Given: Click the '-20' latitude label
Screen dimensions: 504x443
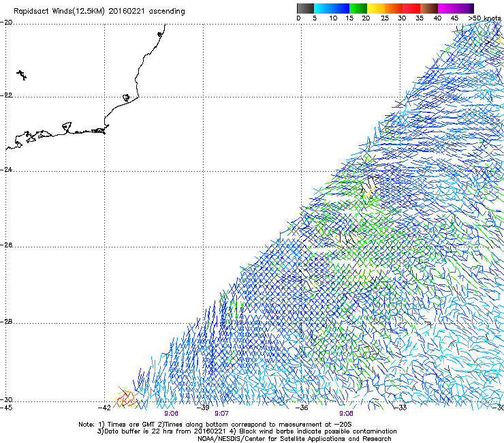Looking at the screenshot, I should (7, 22).
